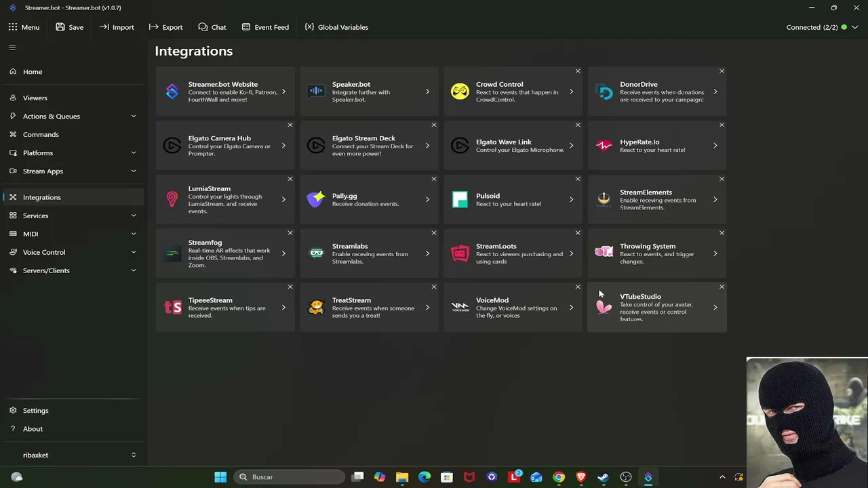Open Global Variables
This screenshot has width=868, height=488.
[x=336, y=27]
